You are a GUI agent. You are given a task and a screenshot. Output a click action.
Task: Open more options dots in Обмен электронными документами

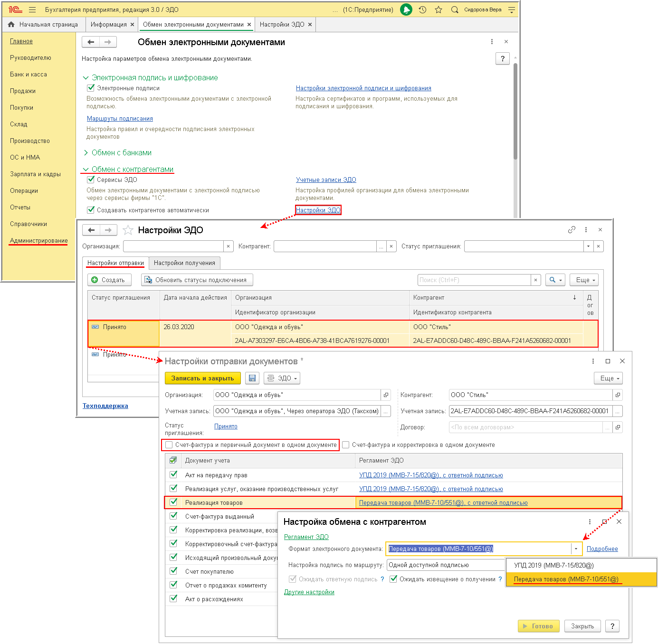[492, 42]
